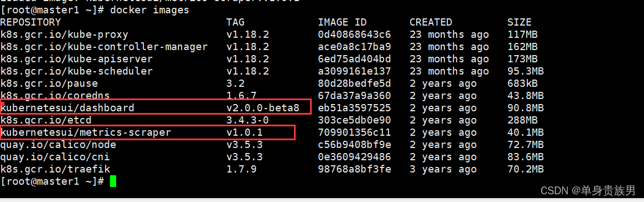Click image ID c56b9408bf9e
Image resolution: width=644 pixels, height=202 pixels.
tap(355, 145)
